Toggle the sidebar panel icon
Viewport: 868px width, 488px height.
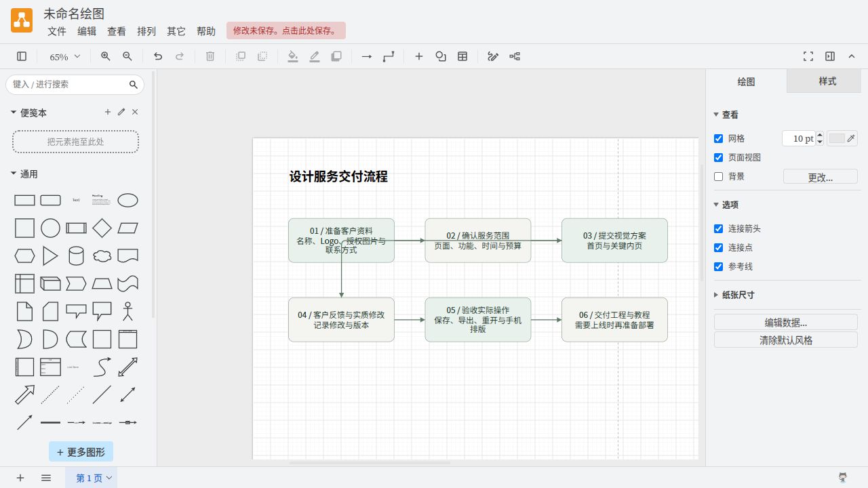click(x=22, y=57)
